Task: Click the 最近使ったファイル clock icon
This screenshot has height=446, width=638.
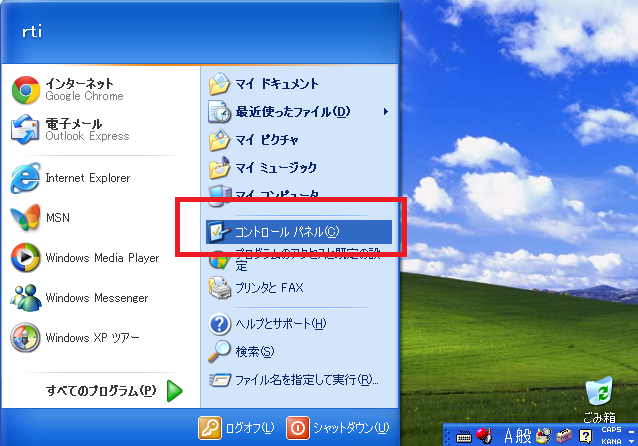Action: (220, 112)
